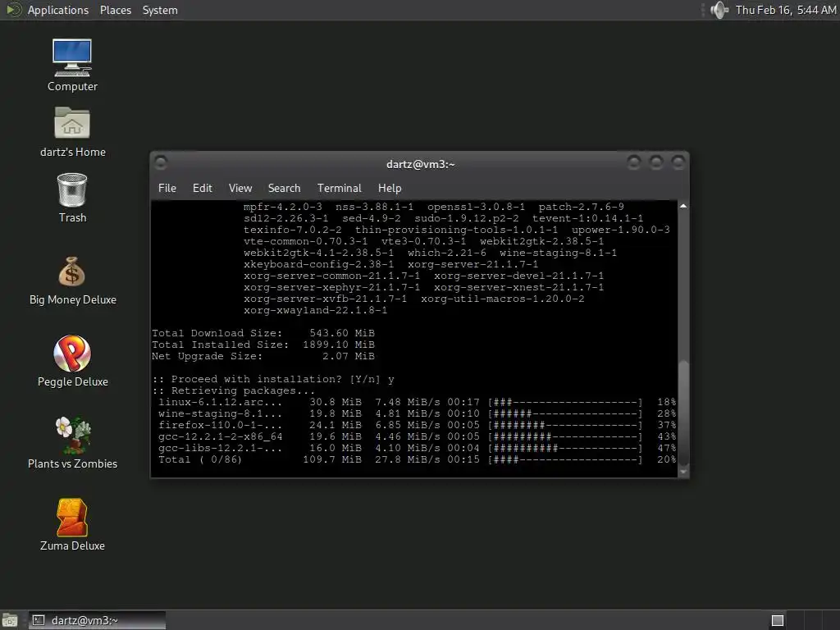The width and height of the screenshot is (840, 630).
Task: Click the 'openssl-3.0.8-1' package name
Action: pyautogui.click(x=477, y=207)
